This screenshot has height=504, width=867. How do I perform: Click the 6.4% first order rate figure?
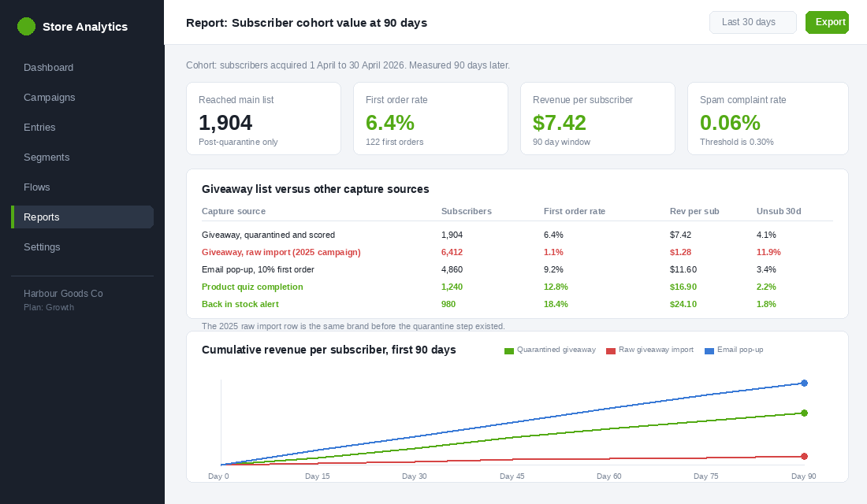390,123
